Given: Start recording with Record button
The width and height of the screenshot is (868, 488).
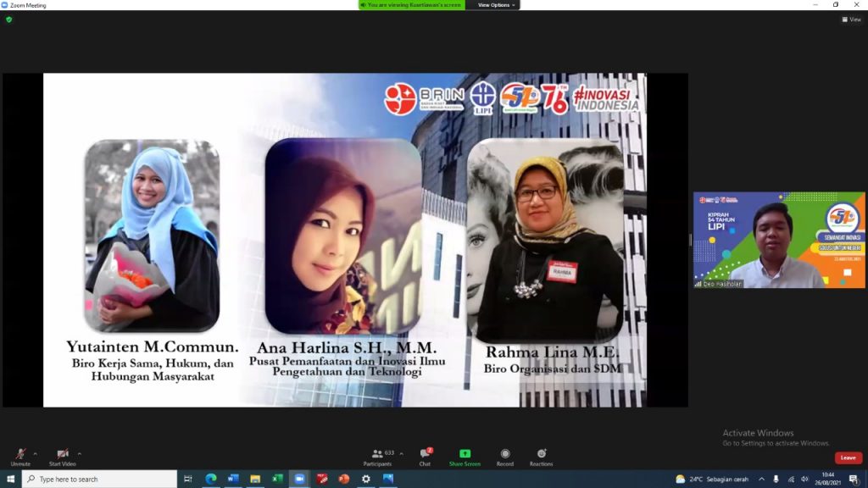Looking at the screenshot, I should point(505,456).
